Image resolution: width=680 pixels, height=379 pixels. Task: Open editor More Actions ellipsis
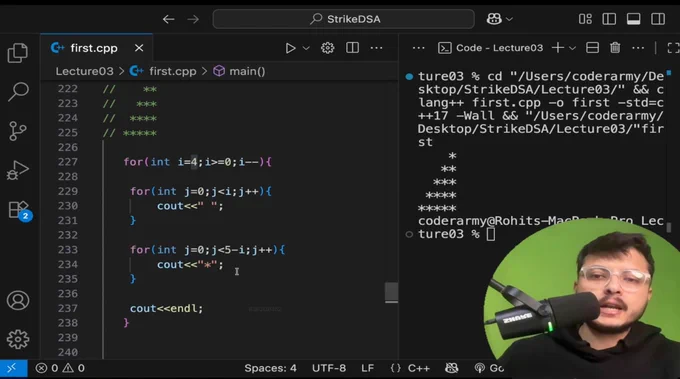[376, 48]
